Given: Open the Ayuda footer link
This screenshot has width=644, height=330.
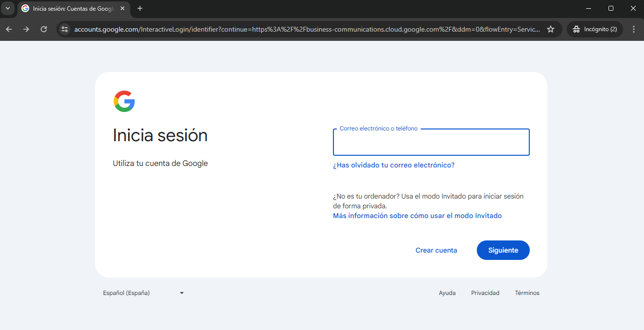Looking at the screenshot, I should click(x=447, y=293).
